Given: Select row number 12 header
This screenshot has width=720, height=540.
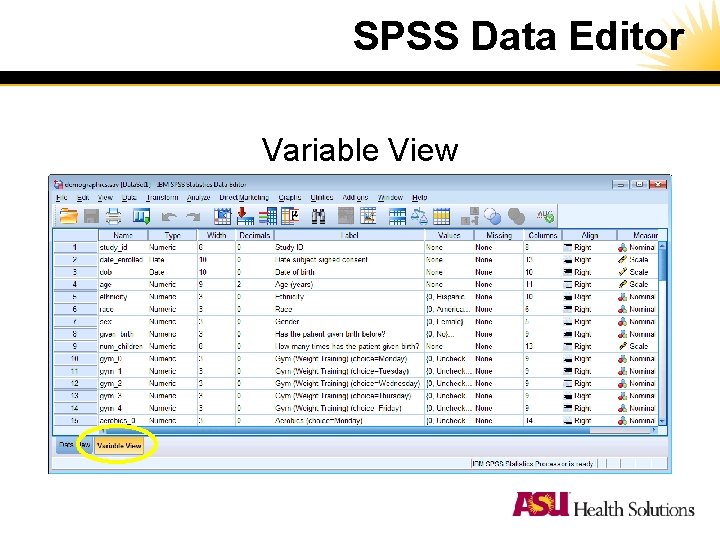Looking at the screenshot, I should 75,383.
